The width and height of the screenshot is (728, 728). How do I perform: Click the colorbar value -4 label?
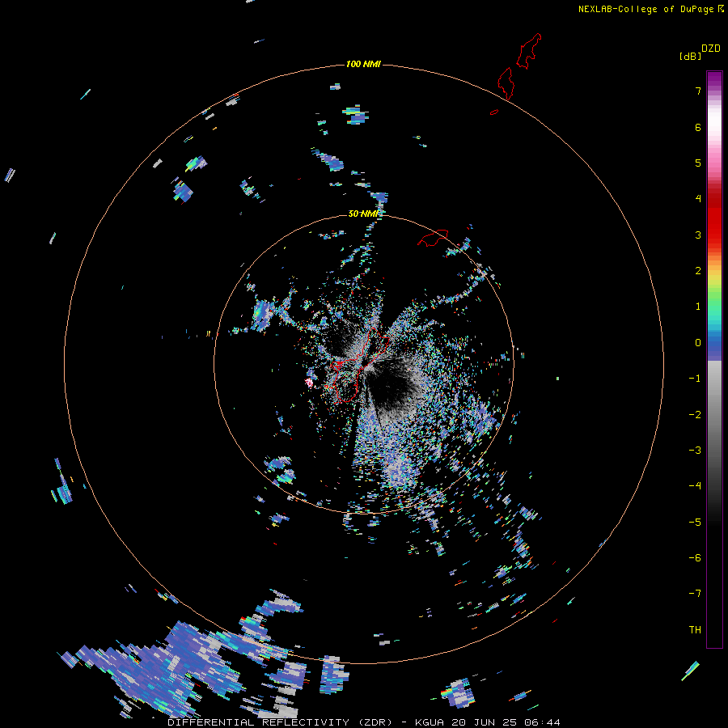pyautogui.click(x=695, y=486)
